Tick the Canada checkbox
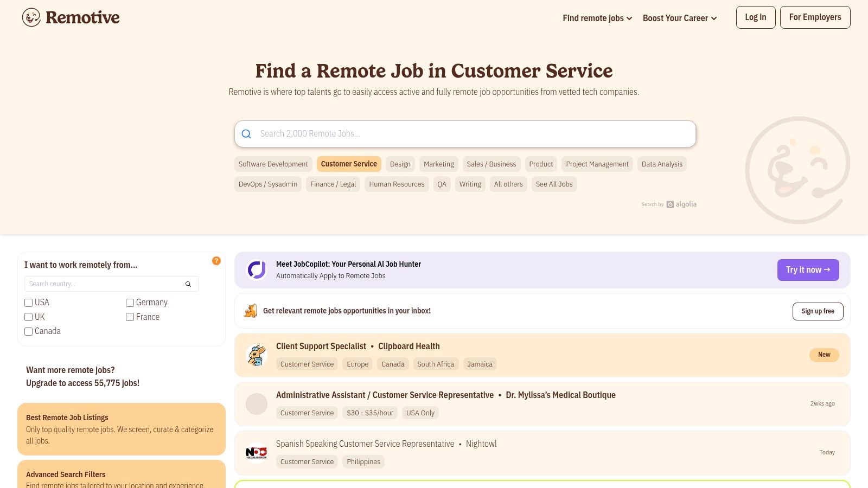 (29, 331)
